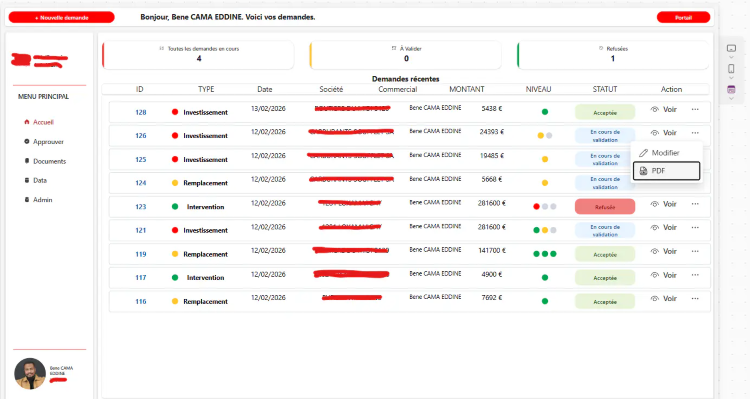Click request ID 116 link
Screen dimensions: 750x399
pos(141,301)
